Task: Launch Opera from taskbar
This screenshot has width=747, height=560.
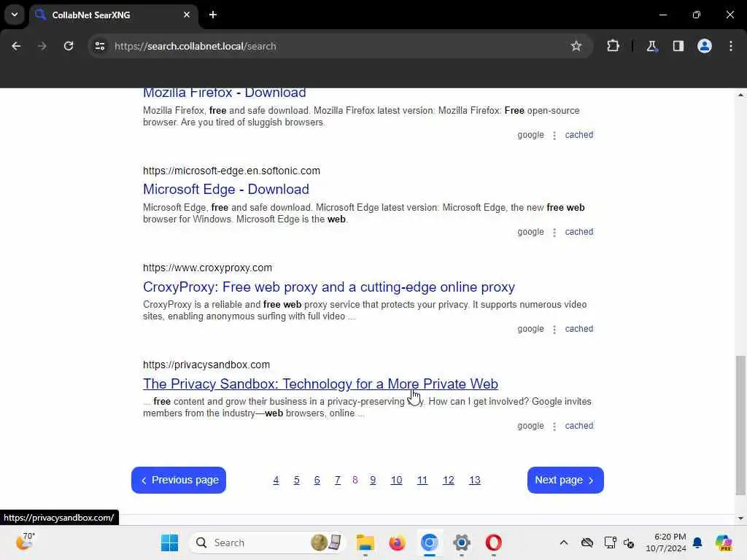Action: pyautogui.click(x=494, y=542)
